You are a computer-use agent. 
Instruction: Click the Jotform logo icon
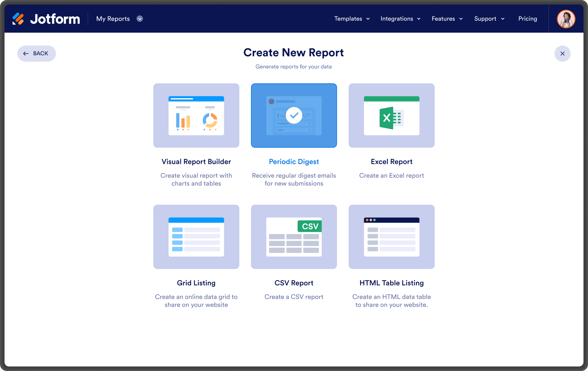(x=18, y=19)
